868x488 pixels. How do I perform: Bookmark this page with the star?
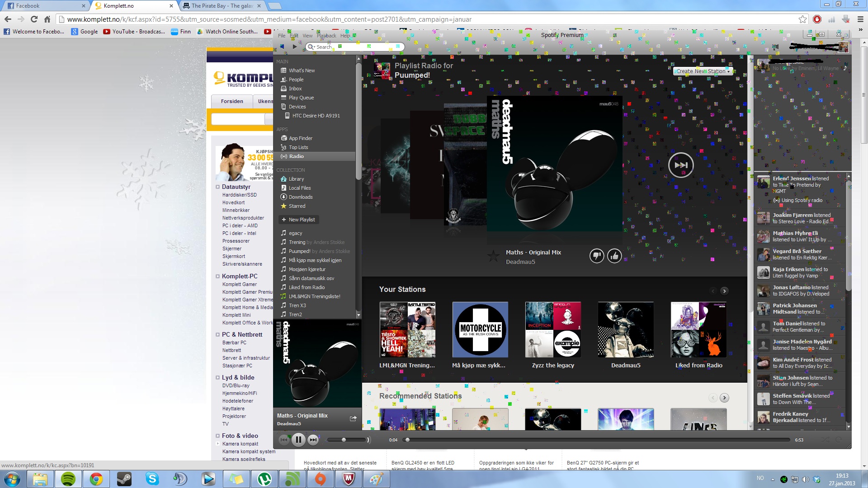click(x=802, y=19)
